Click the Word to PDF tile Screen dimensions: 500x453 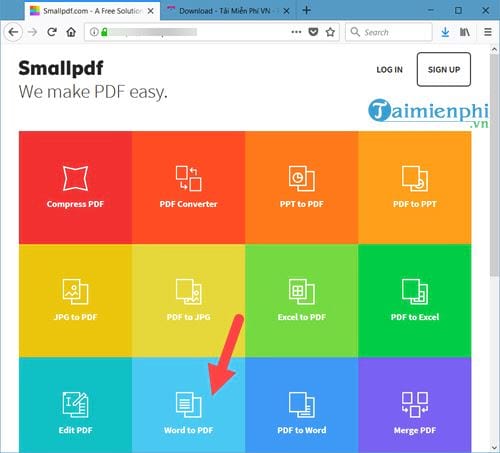tap(188, 405)
